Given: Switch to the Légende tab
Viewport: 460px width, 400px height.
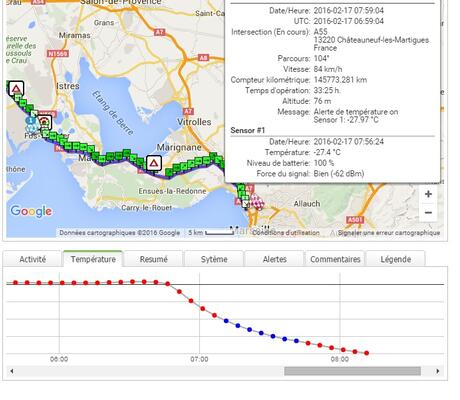Looking at the screenshot, I should pyautogui.click(x=396, y=259).
